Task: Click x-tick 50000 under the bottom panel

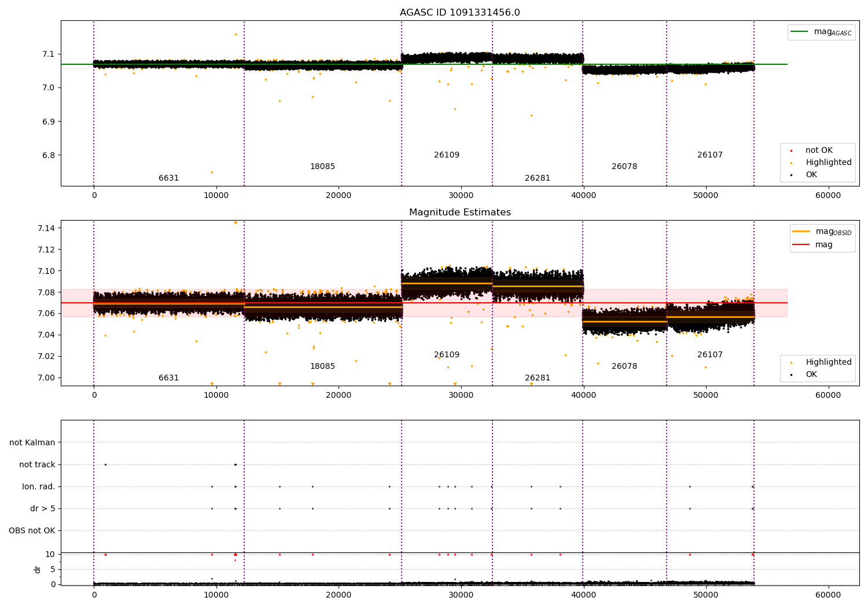Action: (x=706, y=595)
